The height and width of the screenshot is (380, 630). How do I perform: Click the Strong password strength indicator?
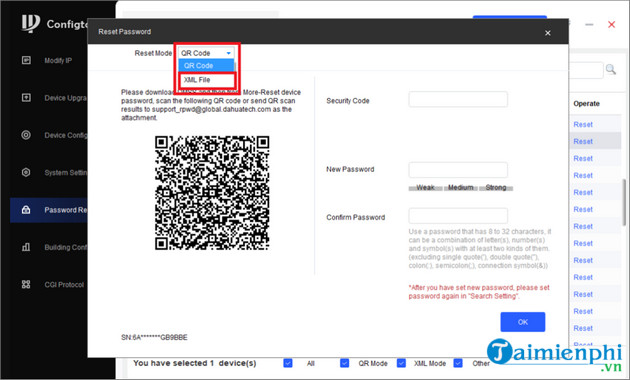click(496, 188)
